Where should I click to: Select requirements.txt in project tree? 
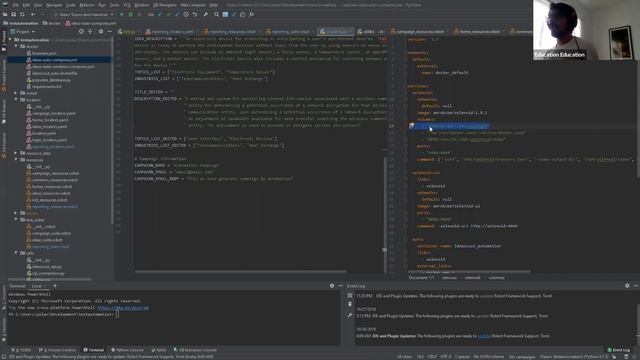click(x=47, y=87)
